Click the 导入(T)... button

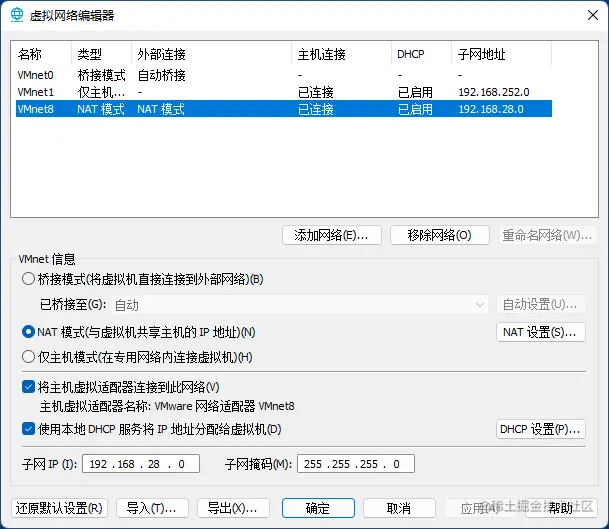152,508
